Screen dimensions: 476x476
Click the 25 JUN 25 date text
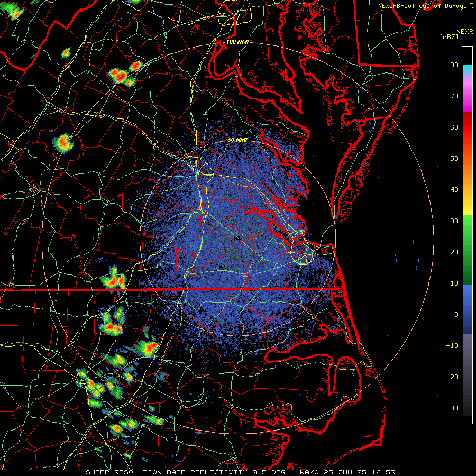346,472
